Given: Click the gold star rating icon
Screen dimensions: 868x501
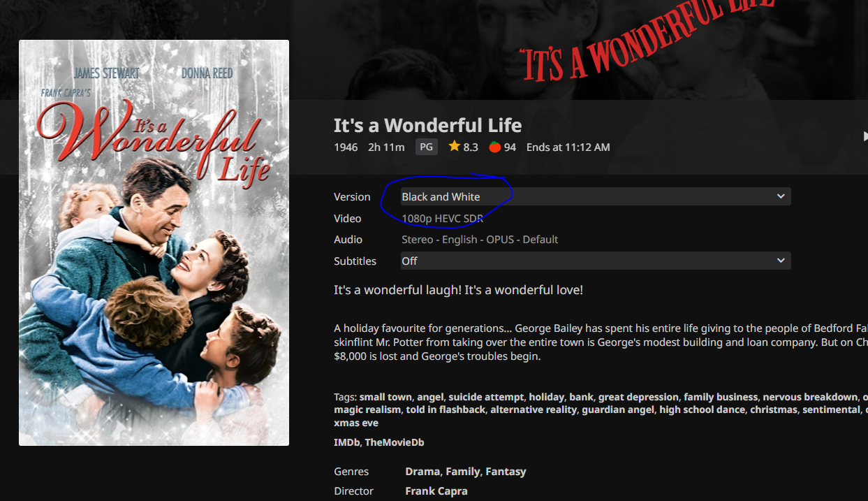Looking at the screenshot, I should point(455,147).
